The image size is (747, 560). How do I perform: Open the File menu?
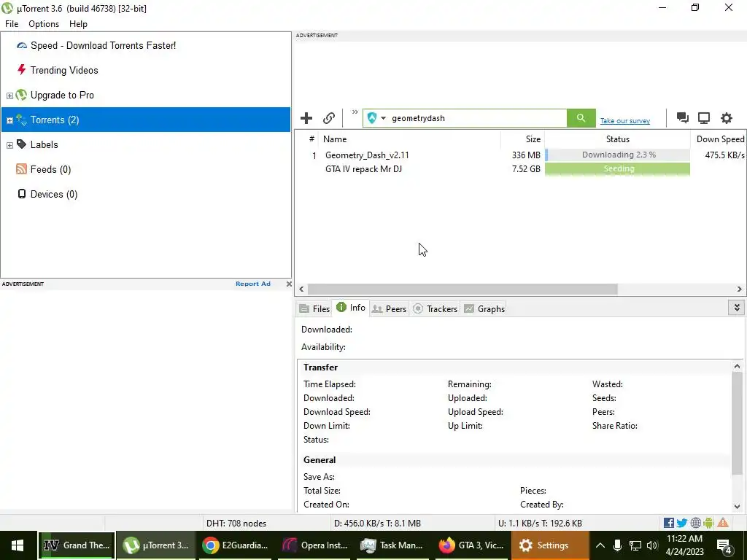pos(12,24)
